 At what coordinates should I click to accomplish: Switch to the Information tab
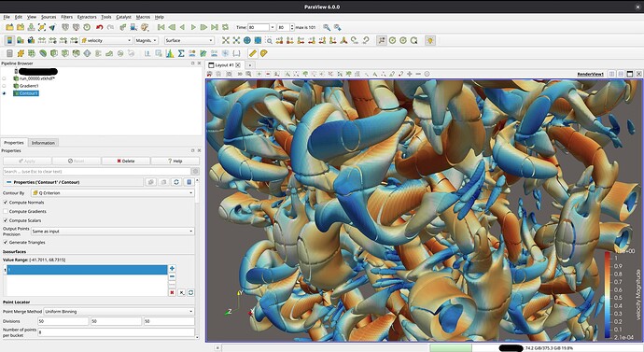[43, 143]
